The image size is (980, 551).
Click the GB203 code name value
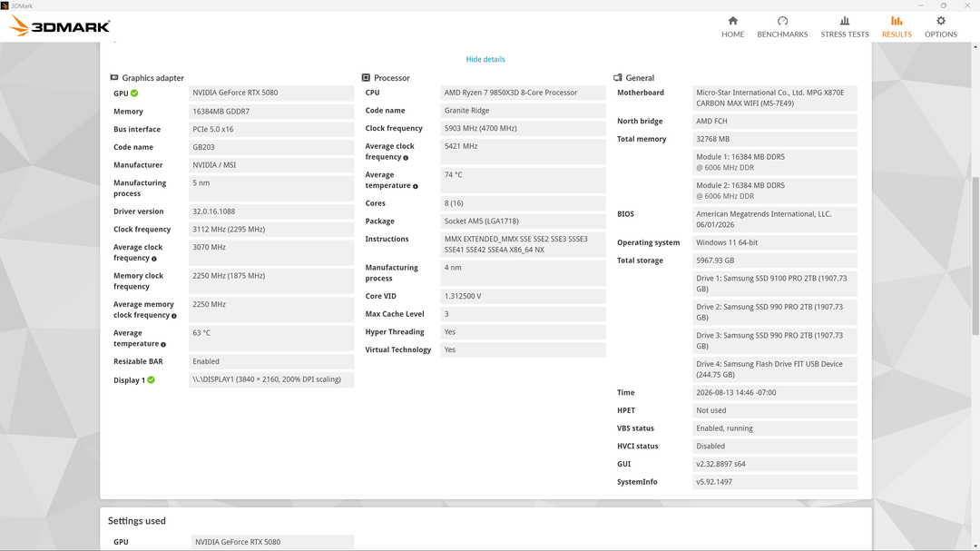(271, 148)
